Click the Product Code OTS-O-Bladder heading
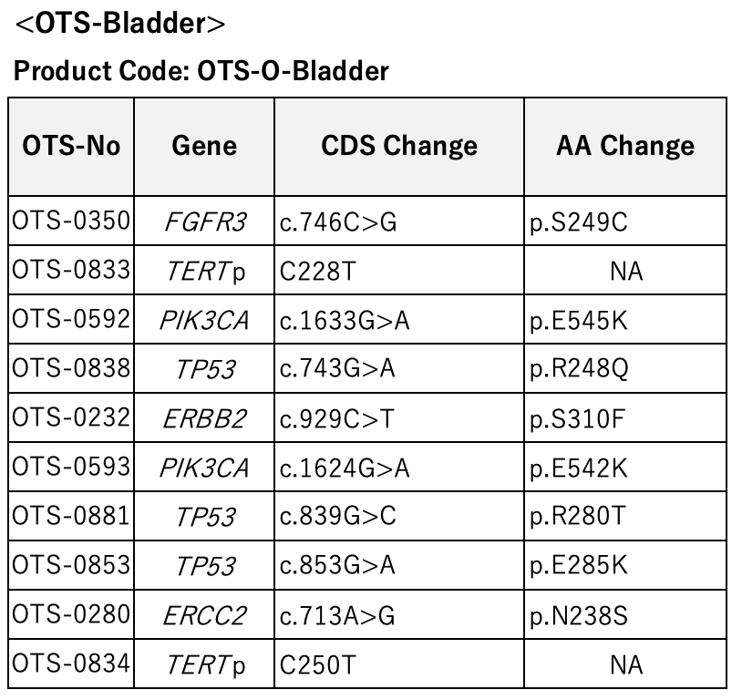Viewport: 742px width, 700px height. click(x=201, y=71)
